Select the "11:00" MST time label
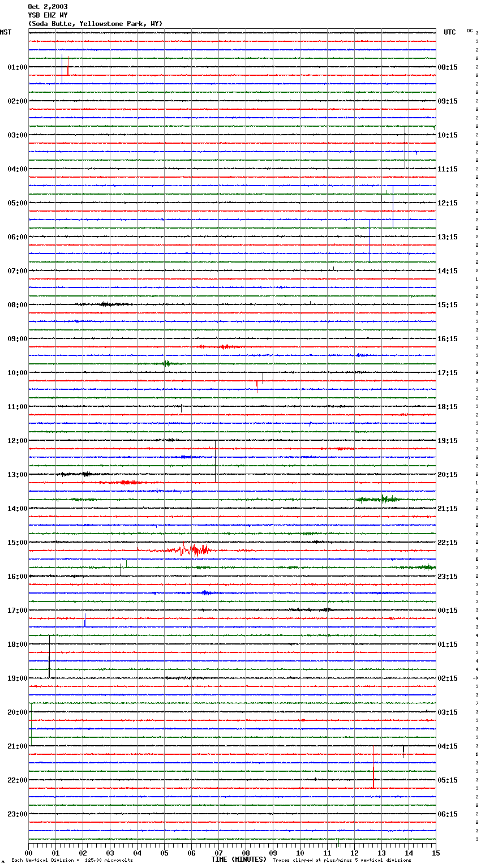Screen dimensions: 481x868 (x=18, y=407)
